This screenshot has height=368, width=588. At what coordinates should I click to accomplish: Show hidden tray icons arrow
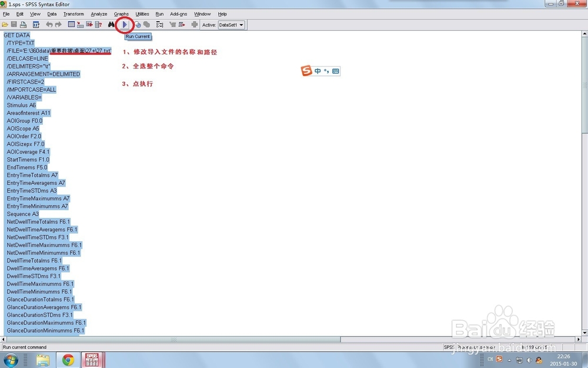(x=509, y=360)
